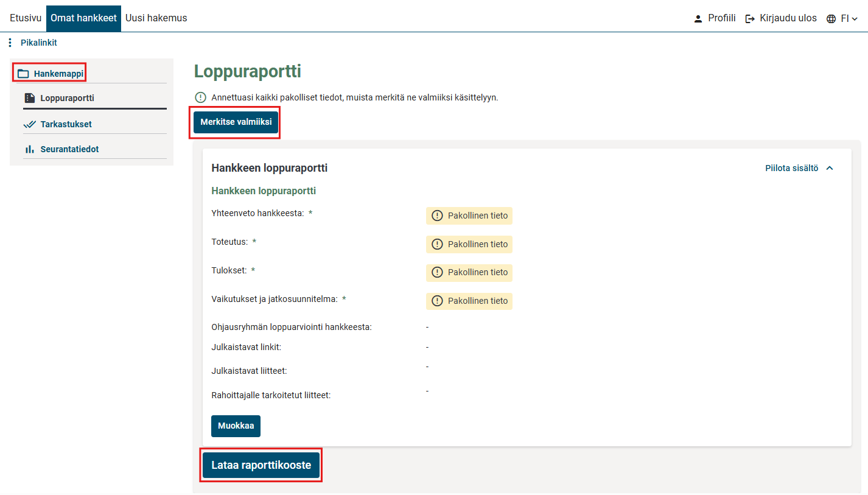
Task: Click the Seurantatiedot bar chart icon
Action: [x=29, y=149]
